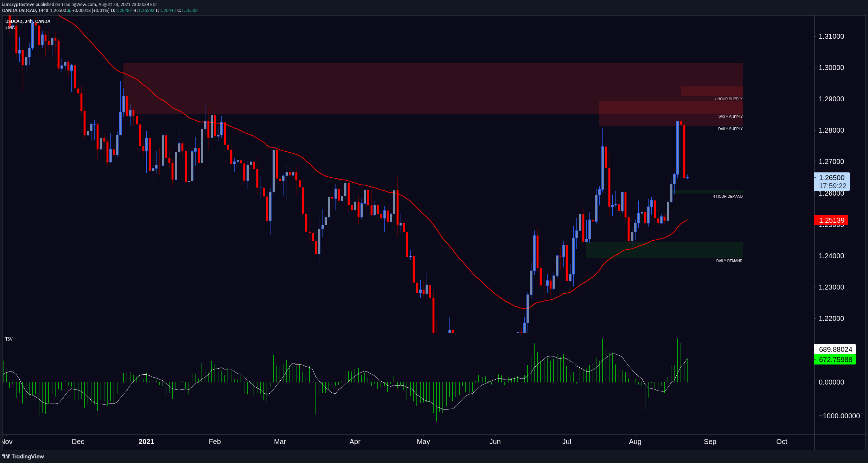Click the '4 HOUR DEMAND' zone label
The height and width of the screenshot is (463, 868).
(728, 196)
